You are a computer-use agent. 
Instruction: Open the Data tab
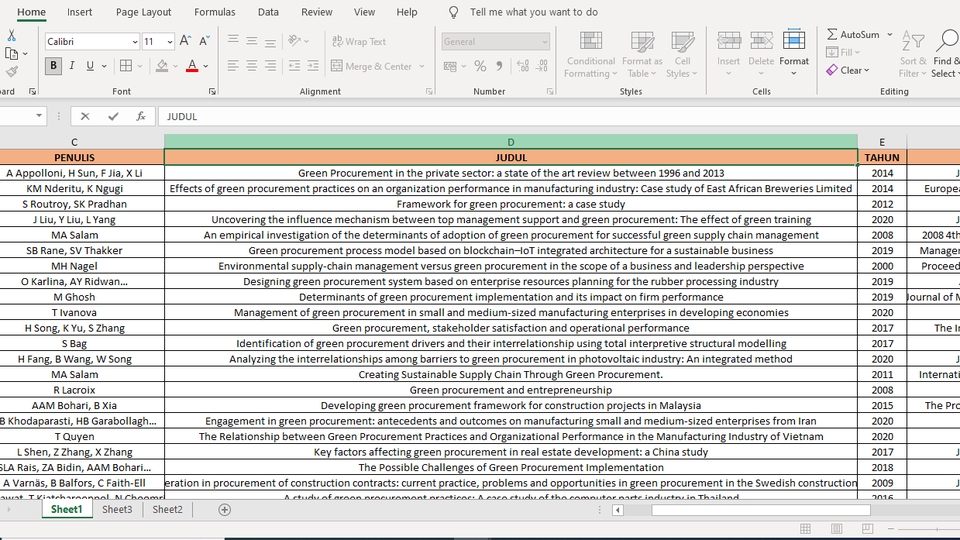(x=268, y=12)
